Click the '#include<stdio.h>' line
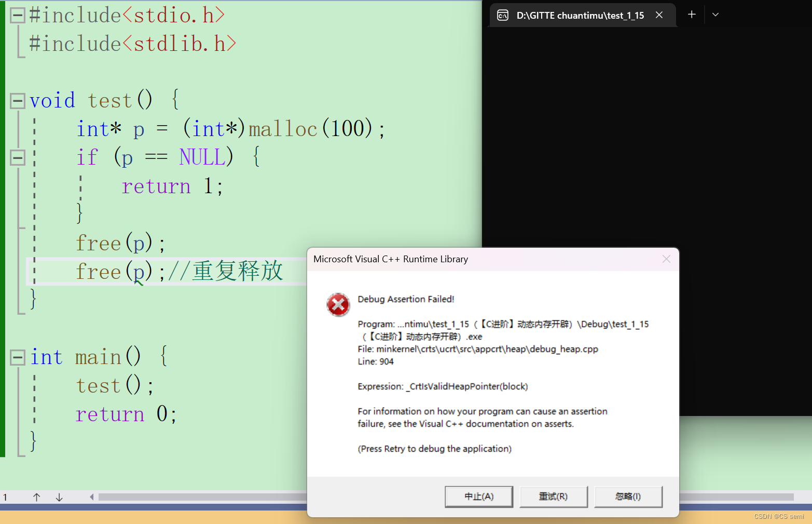This screenshot has height=524, width=812. click(x=127, y=15)
